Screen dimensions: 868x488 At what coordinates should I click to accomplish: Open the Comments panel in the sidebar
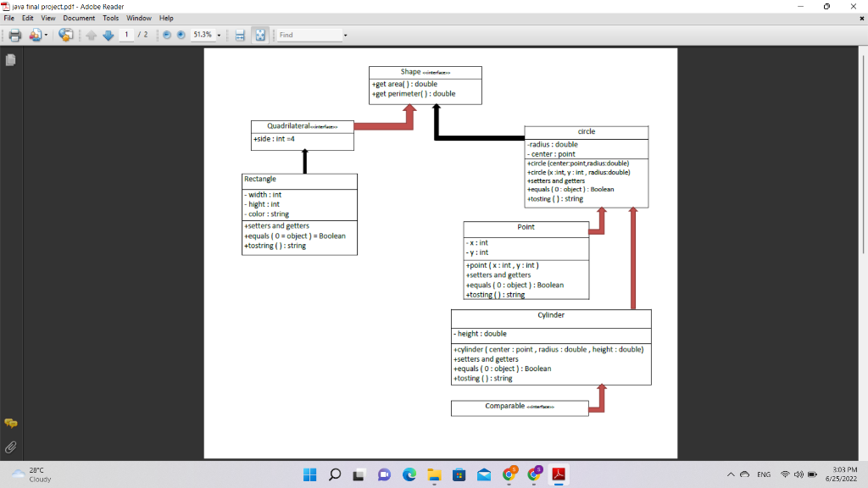[x=9, y=423]
